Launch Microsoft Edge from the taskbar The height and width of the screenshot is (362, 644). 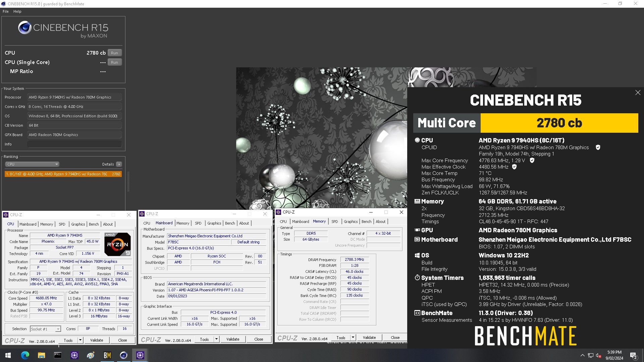click(x=25, y=355)
